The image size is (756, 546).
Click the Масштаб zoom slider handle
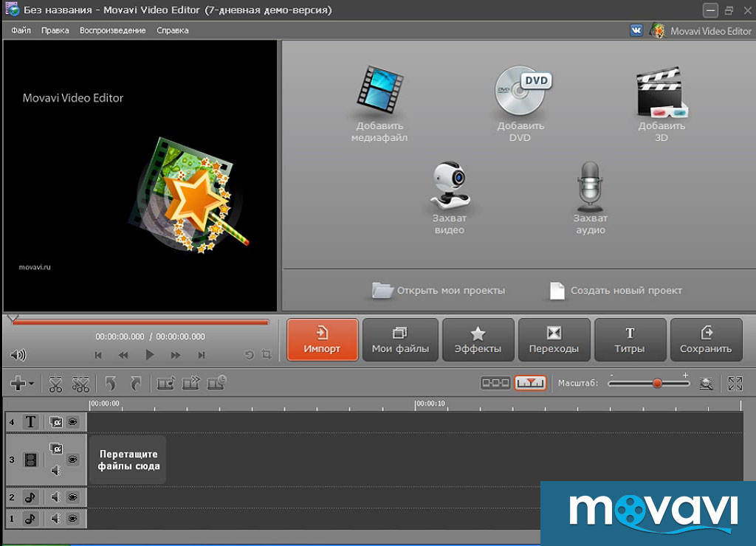point(657,384)
